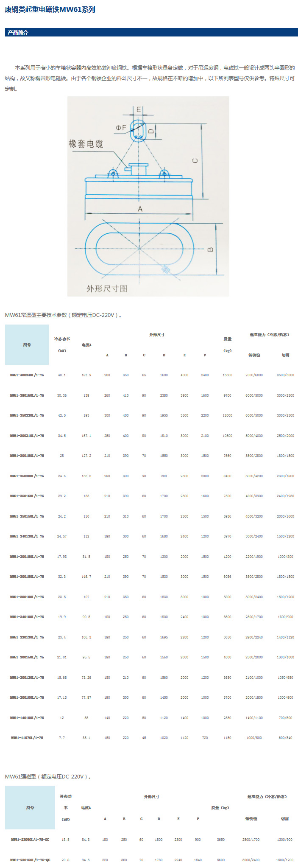298x868 pixels.
Task: Select the MW61-380160L/1-75 model name
Action: 27,395
